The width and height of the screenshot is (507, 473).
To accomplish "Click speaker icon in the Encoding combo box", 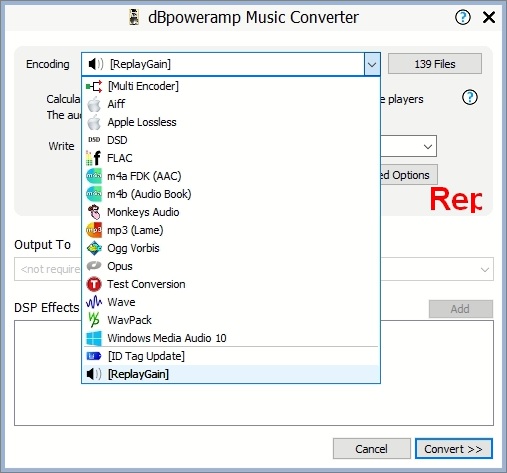I will [96, 64].
